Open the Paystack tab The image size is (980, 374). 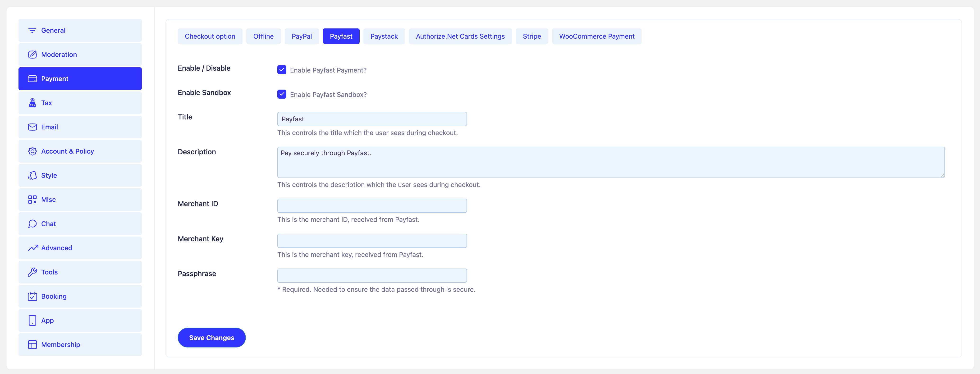click(x=384, y=36)
